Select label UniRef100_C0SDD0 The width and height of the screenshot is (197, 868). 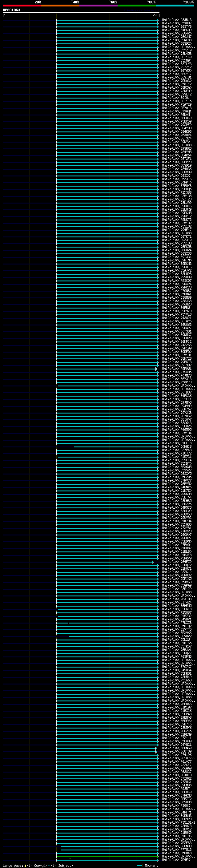point(177,802)
